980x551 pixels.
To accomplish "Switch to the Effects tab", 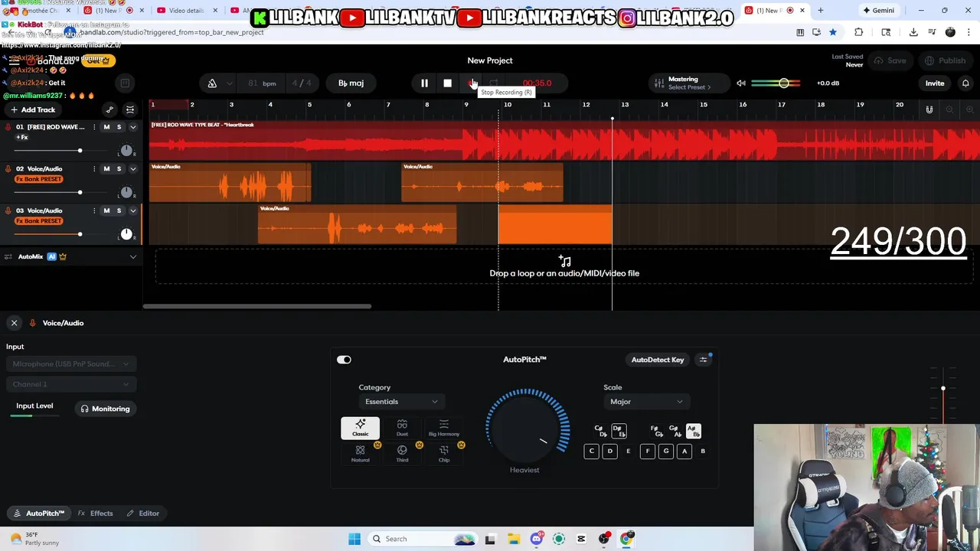I will [x=96, y=514].
